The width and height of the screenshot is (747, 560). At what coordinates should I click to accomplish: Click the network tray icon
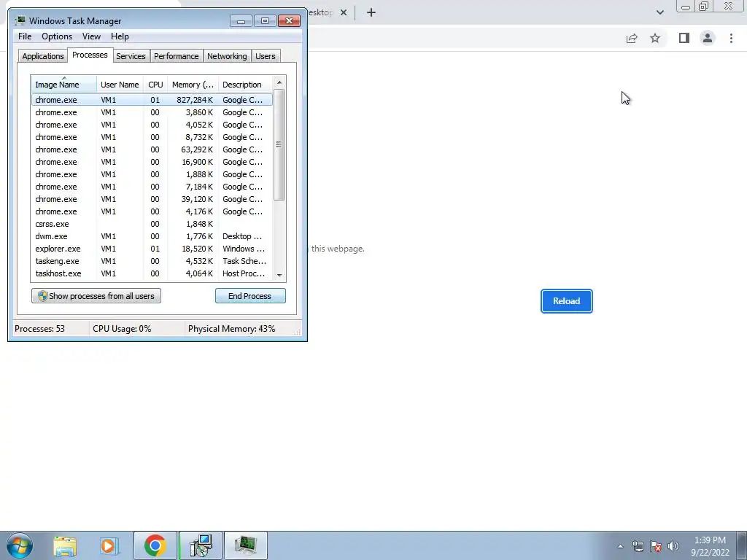pyautogui.click(x=638, y=546)
